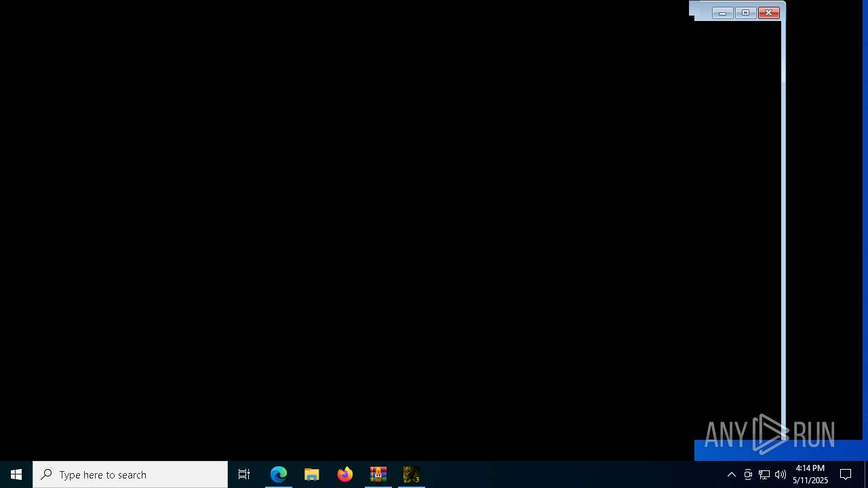The width and height of the screenshot is (868, 488).
Task: Open the clock showing 4:14 PM
Action: [810, 474]
